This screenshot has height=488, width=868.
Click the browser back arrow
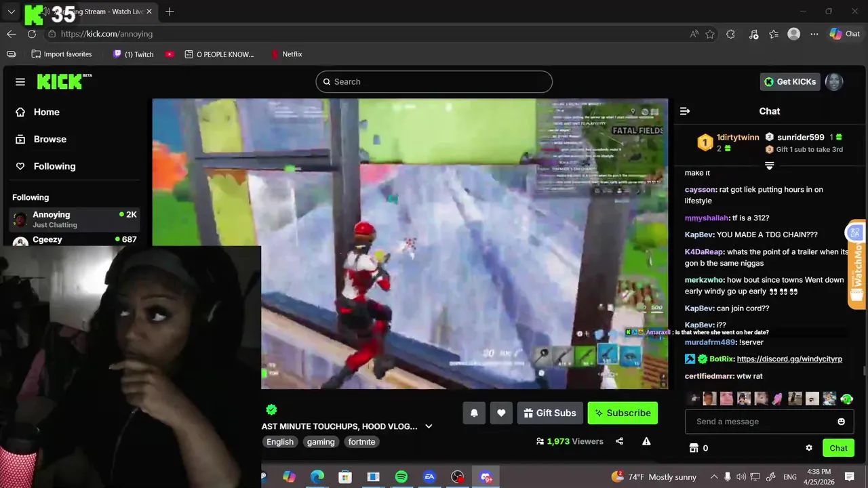(12, 34)
